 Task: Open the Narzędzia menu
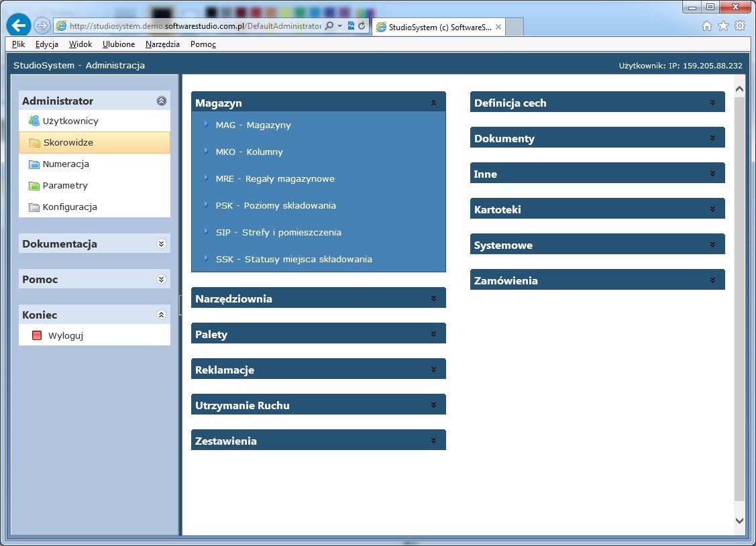[x=162, y=44]
